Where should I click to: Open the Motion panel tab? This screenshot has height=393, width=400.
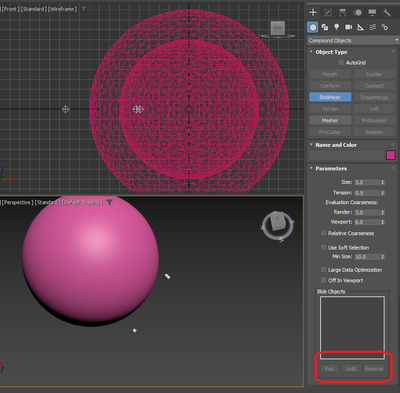pos(357,13)
